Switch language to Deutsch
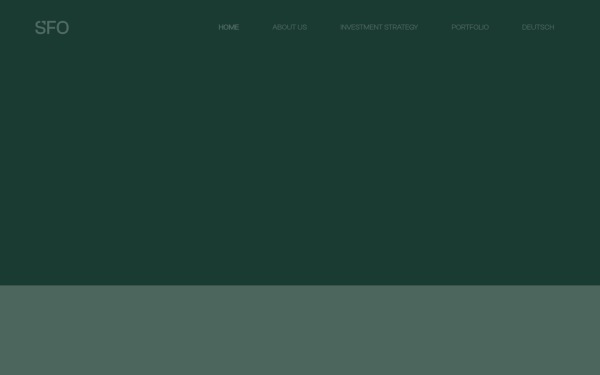This screenshot has height=375, width=600. tap(538, 27)
